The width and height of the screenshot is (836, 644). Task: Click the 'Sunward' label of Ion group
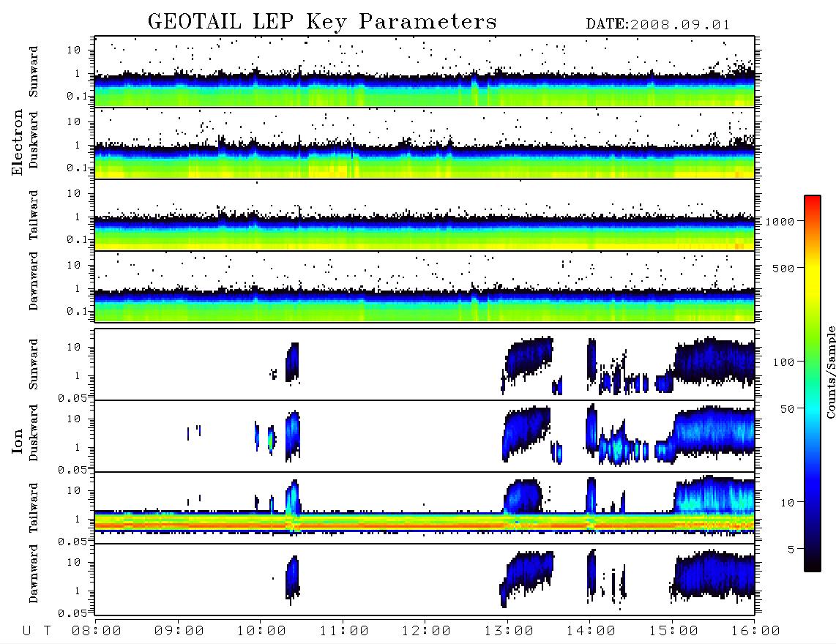[x=34, y=364]
